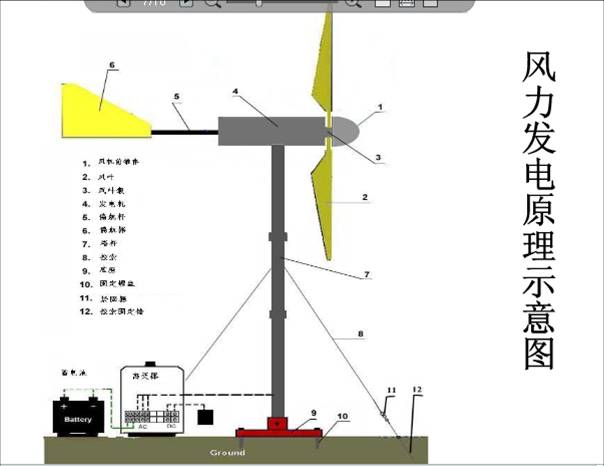Click the leftmost of three view-mode icons
Image resolution: width=604 pixels, height=466 pixels.
(384, 3)
